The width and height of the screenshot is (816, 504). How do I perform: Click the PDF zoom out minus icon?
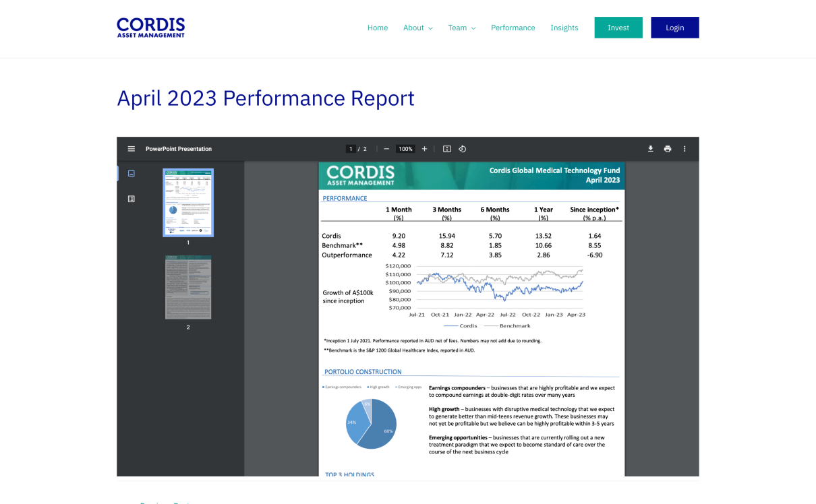[386, 149]
